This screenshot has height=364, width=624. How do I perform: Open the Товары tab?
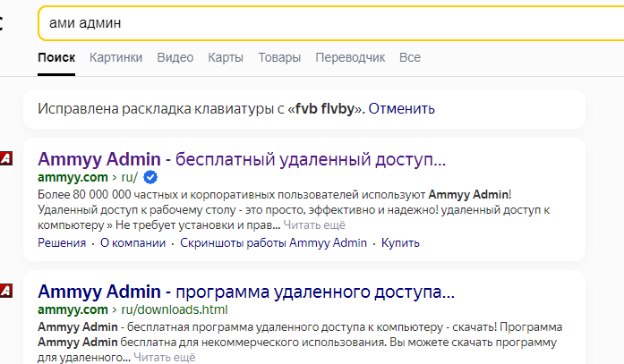(x=279, y=57)
